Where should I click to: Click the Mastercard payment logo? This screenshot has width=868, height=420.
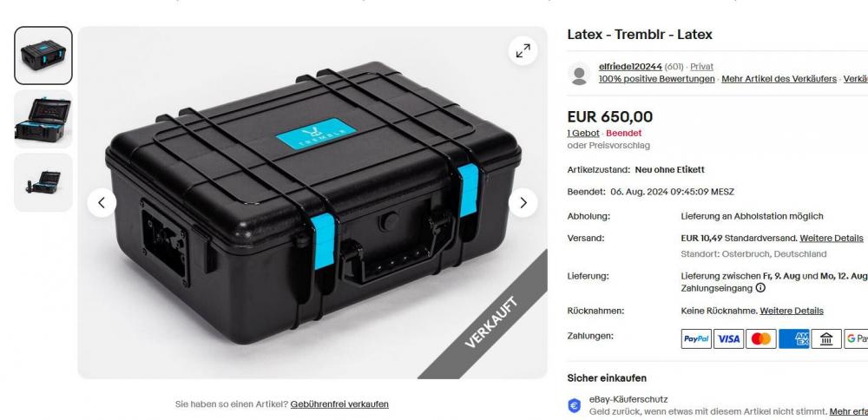click(x=760, y=338)
